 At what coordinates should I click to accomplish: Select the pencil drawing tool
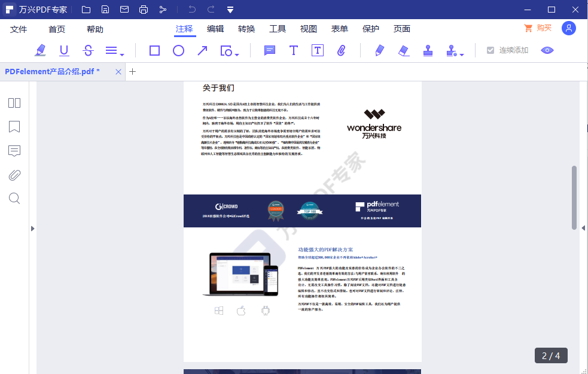click(x=379, y=51)
